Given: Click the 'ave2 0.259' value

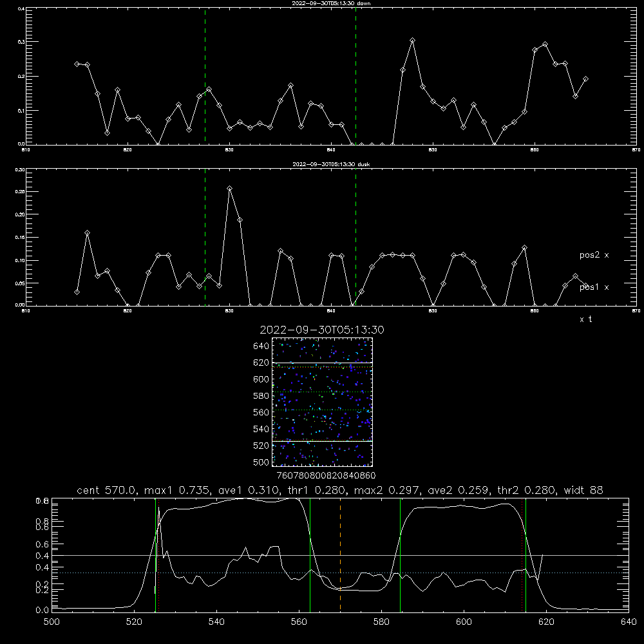Looking at the screenshot, I should click(459, 490).
